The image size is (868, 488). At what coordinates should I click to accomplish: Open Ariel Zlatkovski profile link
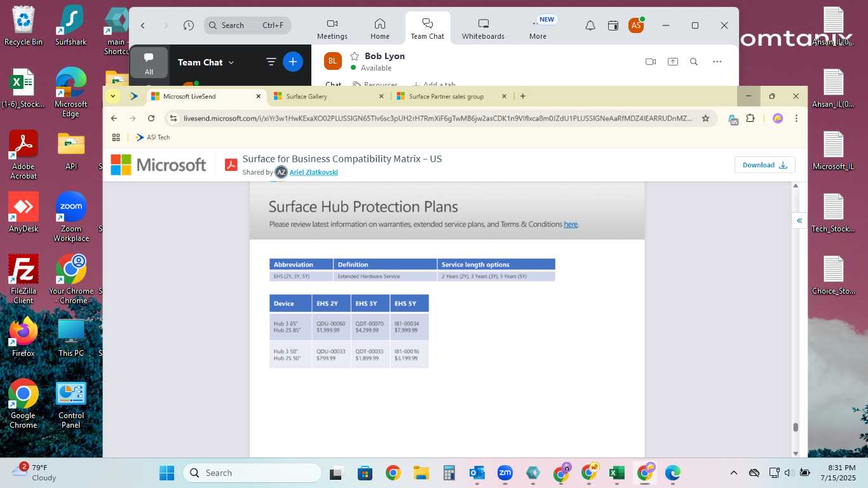(x=313, y=172)
